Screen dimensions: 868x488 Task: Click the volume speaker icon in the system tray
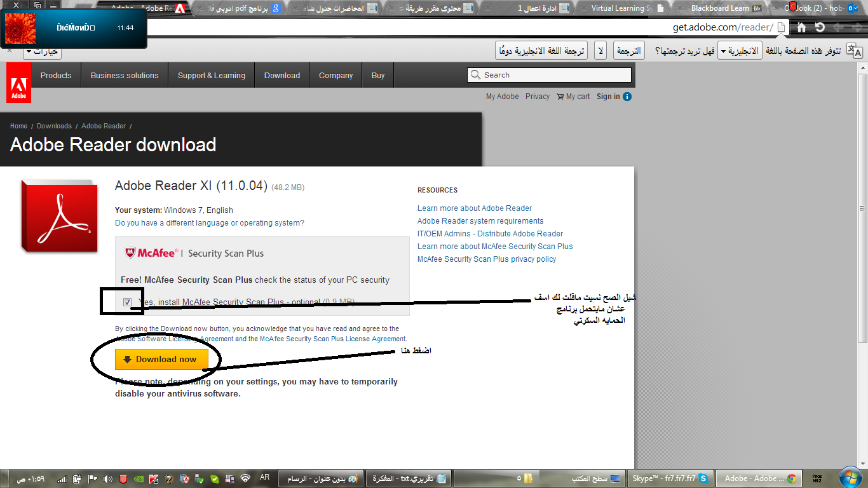(107, 478)
